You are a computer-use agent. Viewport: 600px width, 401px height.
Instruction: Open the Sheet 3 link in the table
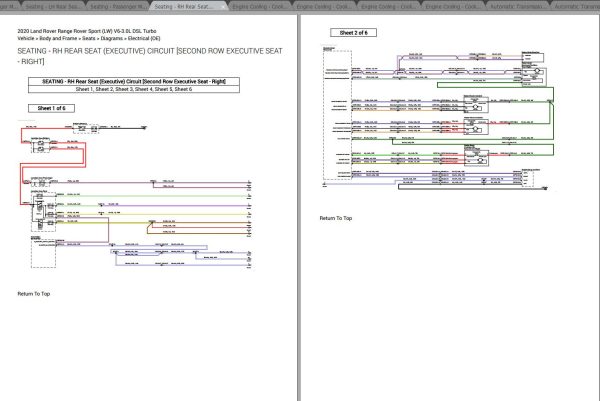click(124, 89)
